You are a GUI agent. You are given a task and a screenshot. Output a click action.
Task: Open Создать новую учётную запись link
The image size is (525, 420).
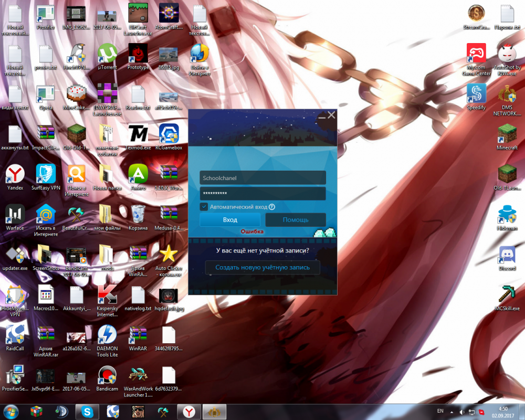tap(262, 268)
